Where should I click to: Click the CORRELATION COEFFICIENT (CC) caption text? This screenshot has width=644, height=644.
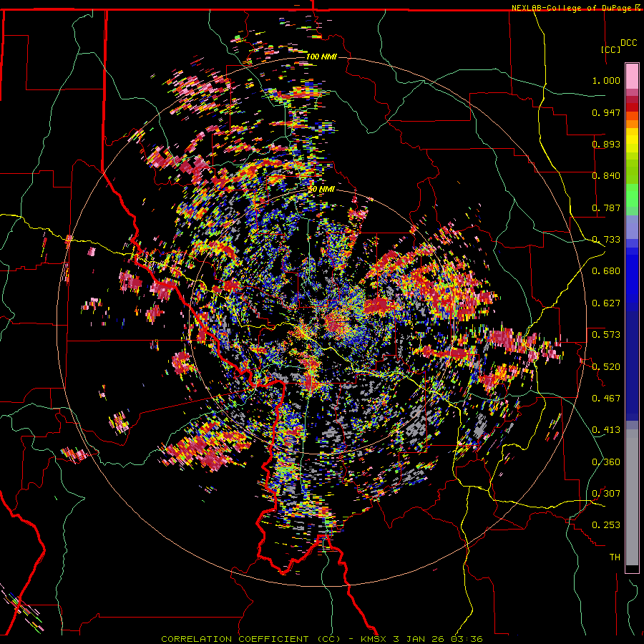tap(250, 639)
